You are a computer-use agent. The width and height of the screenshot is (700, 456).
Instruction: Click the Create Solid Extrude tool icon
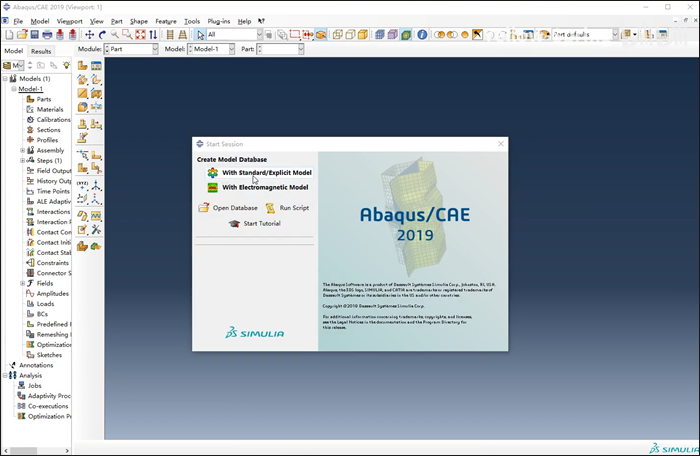pos(83,79)
